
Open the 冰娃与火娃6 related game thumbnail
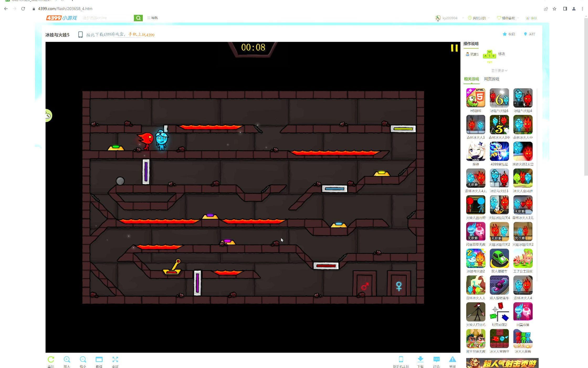(499, 98)
